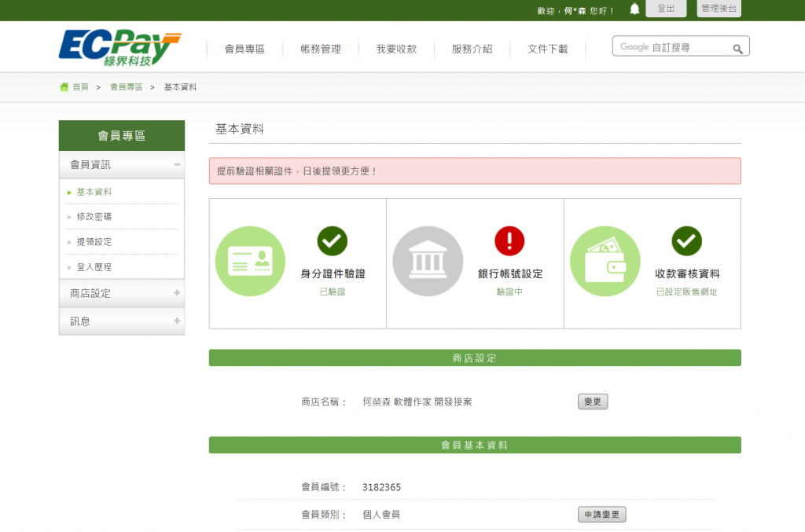Select 修改密碼 in the sidebar
Image resolution: width=805 pixels, height=532 pixels.
pyautogui.click(x=94, y=217)
